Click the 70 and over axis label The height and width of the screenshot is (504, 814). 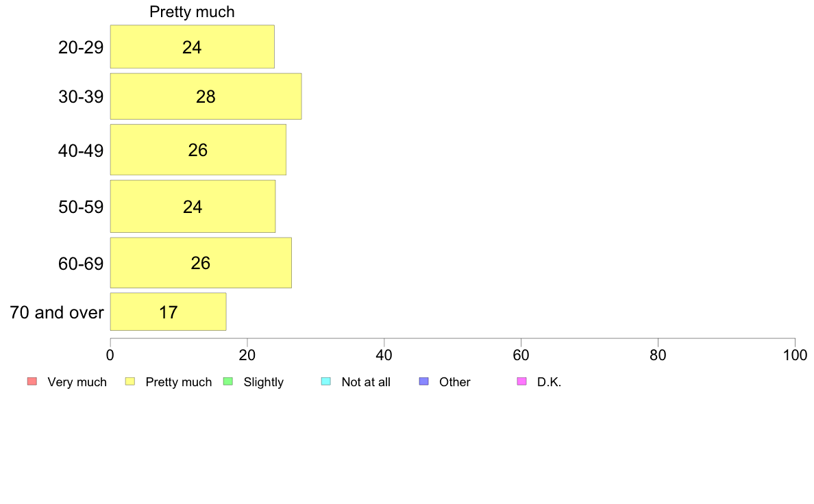tap(57, 312)
